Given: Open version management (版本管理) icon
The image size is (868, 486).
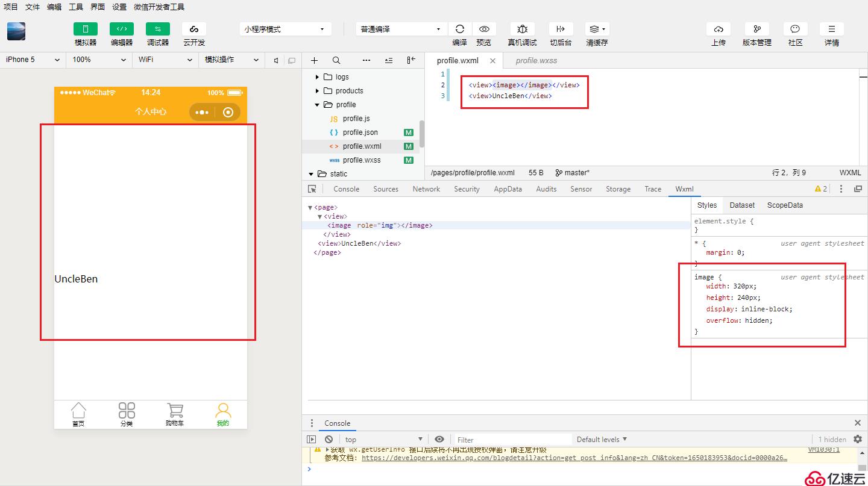Looking at the screenshot, I should tap(757, 29).
